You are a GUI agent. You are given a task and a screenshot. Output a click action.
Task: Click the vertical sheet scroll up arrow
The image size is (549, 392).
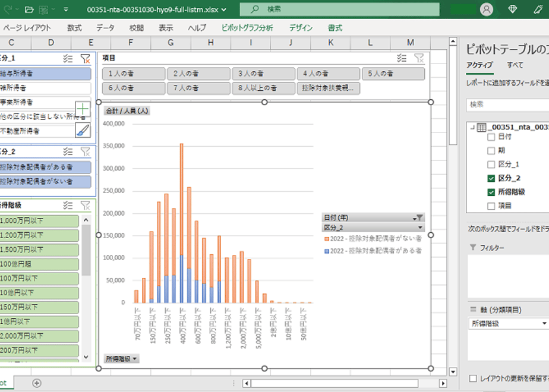pos(453,42)
